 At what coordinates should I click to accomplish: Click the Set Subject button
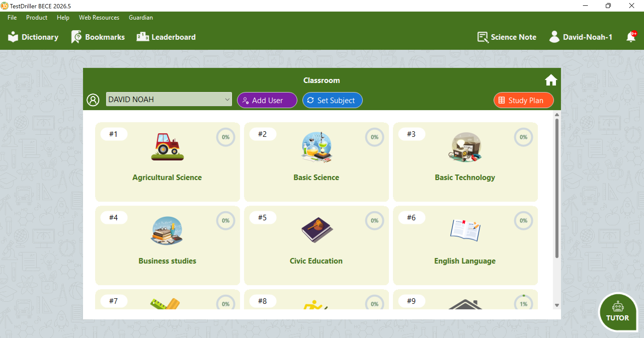[x=332, y=100]
